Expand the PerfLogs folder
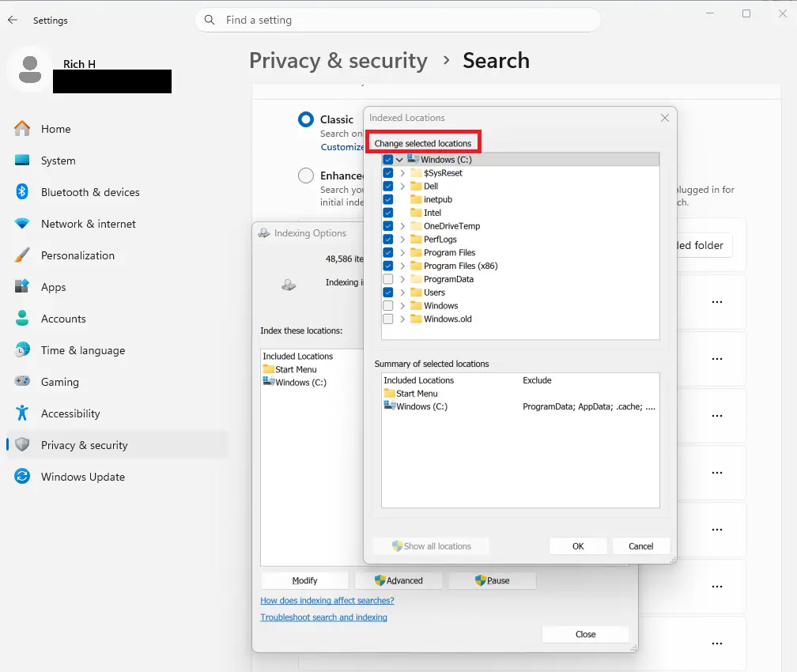Viewport: 797px width, 672px height. 402,239
